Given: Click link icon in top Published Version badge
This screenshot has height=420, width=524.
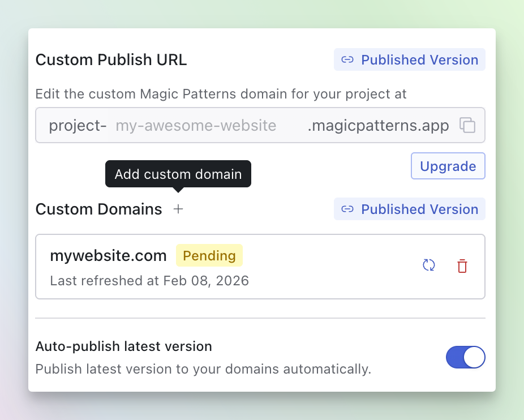Looking at the screenshot, I should [347, 60].
